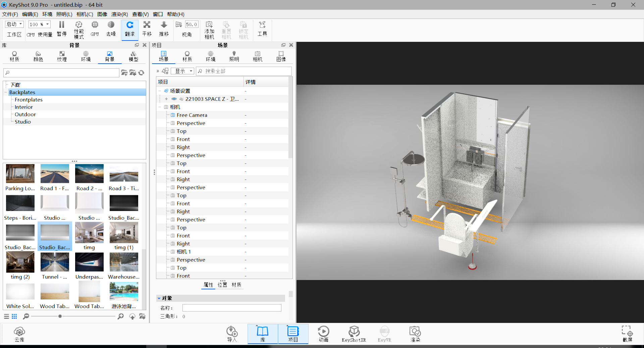Toggle the Pause (暂停) render button

click(62, 29)
